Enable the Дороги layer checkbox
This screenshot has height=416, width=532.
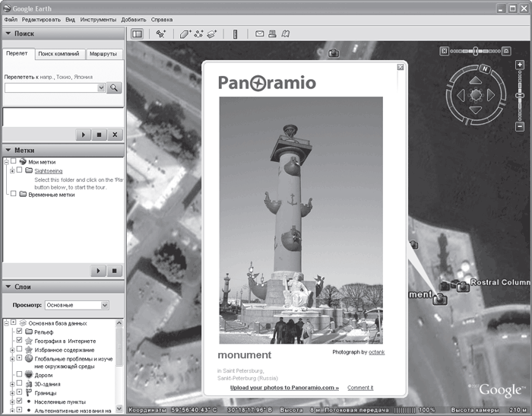(19, 374)
